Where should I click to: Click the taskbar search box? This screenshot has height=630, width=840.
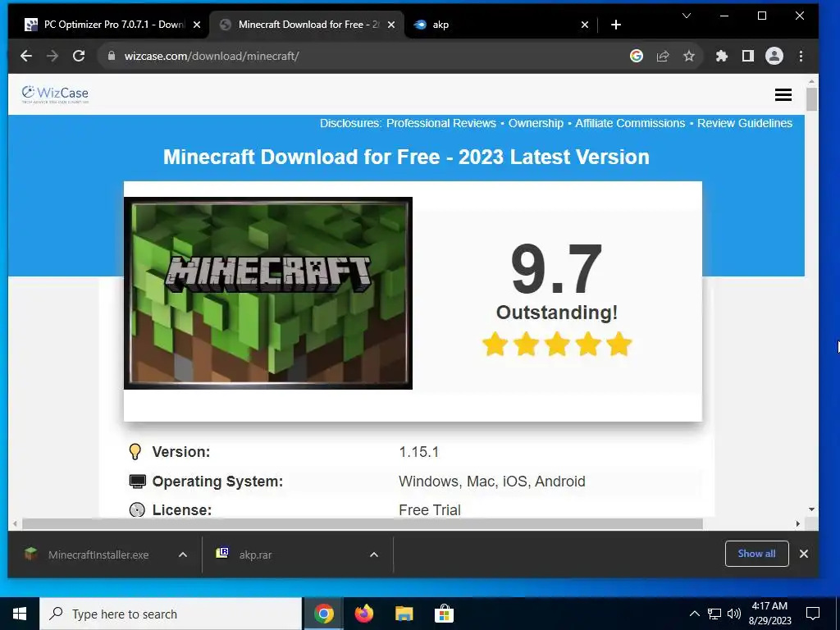pyautogui.click(x=171, y=614)
